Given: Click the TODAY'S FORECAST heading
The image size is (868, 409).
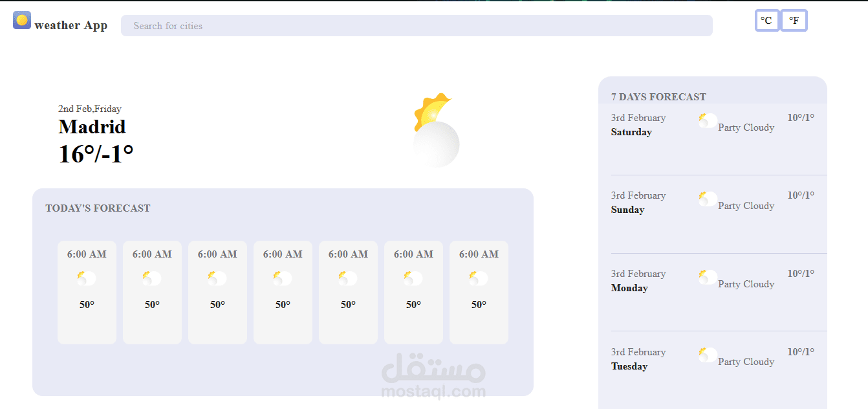Looking at the screenshot, I should coord(98,208).
